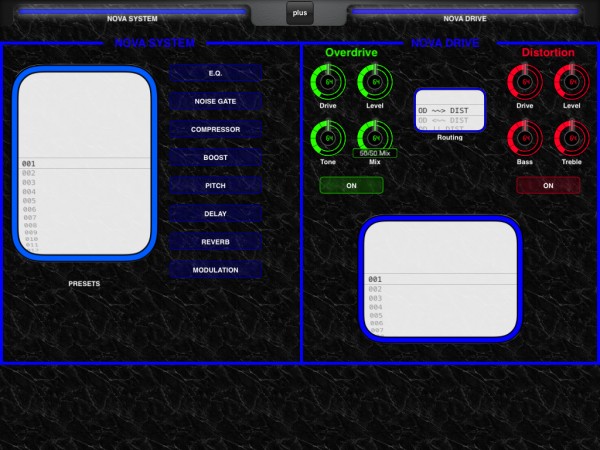Open the DELAY section

pos(215,214)
